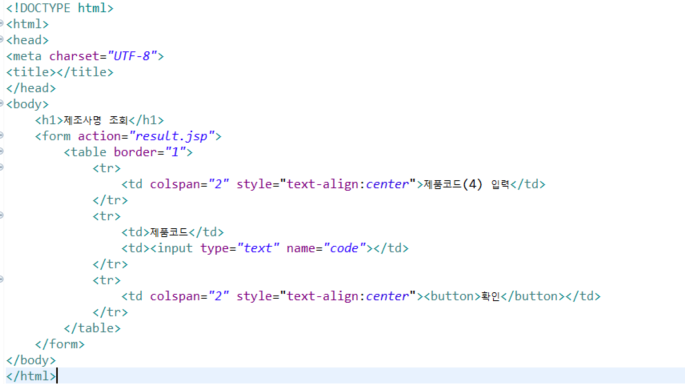Click the <td>제품코드</td> cell line
The height and width of the screenshot is (384, 685).
point(173,232)
